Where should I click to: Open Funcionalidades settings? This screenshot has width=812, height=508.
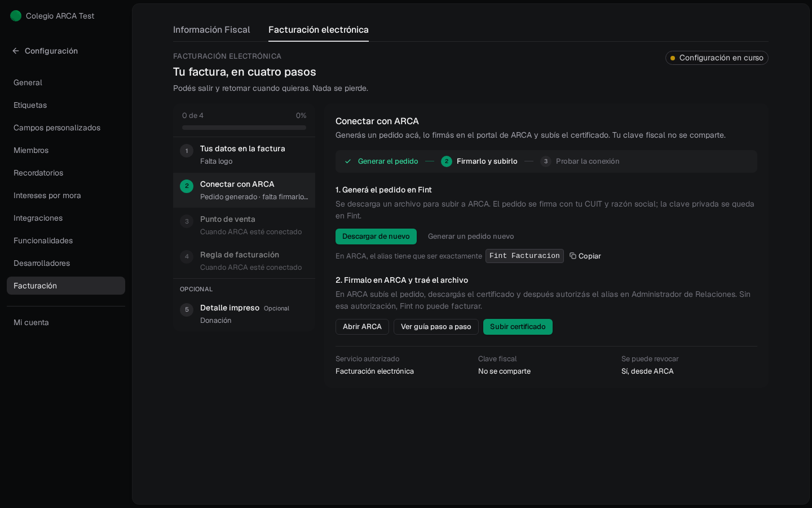pyautogui.click(x=66, y=240)
